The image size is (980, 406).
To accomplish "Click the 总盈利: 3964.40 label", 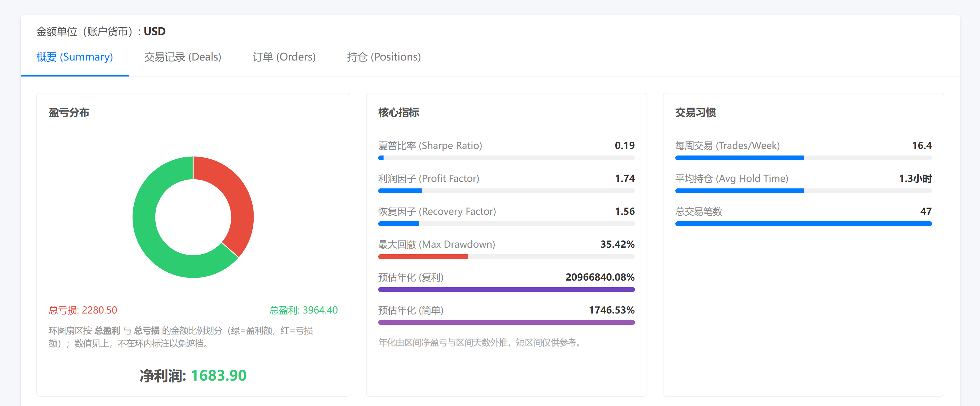I will point(303,310).
